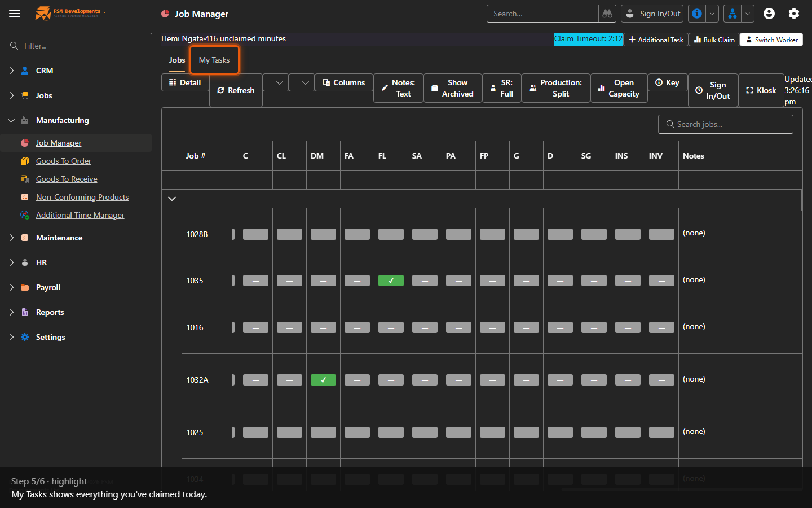The height and width of the screenshot is (508, 812).
Task: Click the toolbar Sign In/Out button
Action: [713, 90]
